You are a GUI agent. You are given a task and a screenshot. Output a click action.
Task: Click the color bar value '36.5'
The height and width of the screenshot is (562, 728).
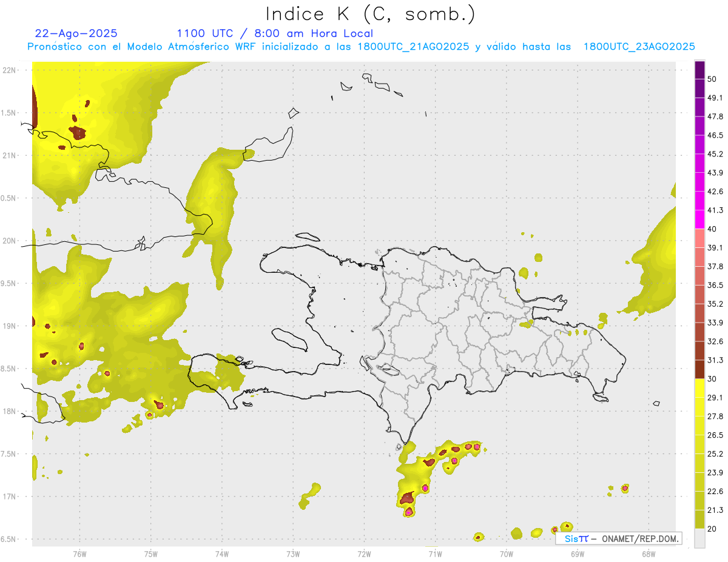[x=715, y=285]
